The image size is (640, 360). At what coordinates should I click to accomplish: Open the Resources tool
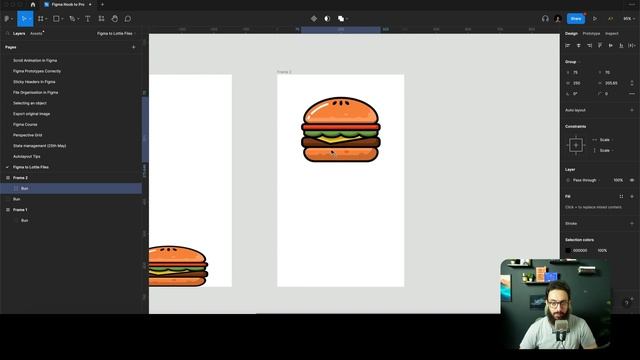[x=101, y=19]
